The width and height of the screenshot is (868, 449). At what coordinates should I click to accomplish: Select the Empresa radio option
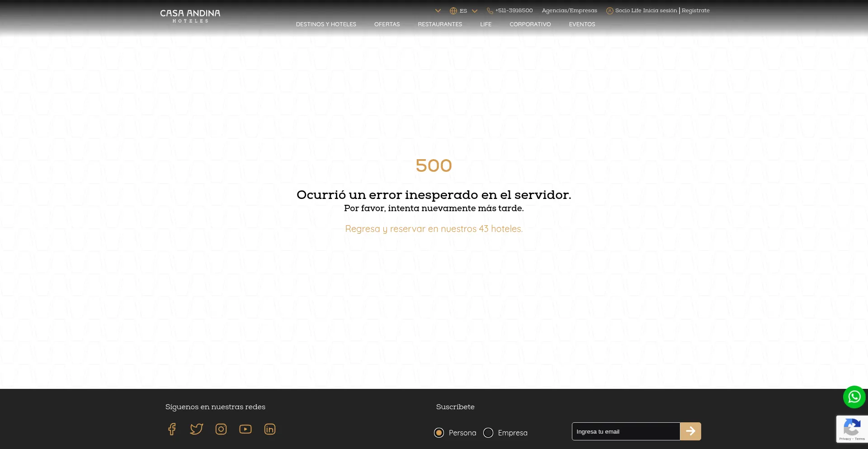[x=488, y=433]
